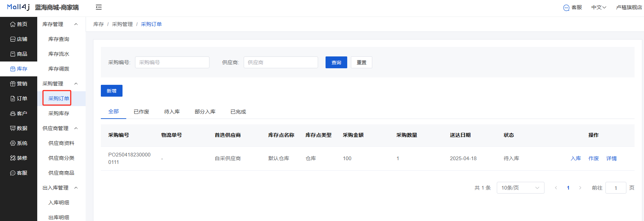Select page 1 in pagination
The height and width of the screenshot is (221, 644).
click(568, 188)
